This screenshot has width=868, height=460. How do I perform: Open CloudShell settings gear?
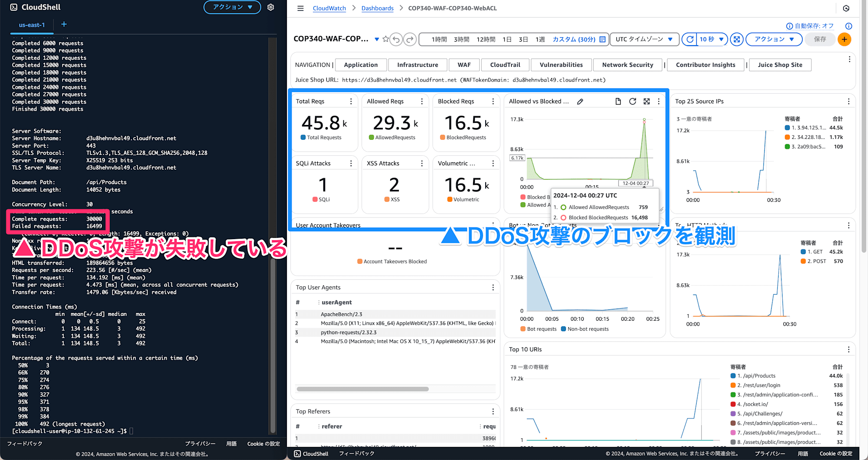tap(270, 7)
